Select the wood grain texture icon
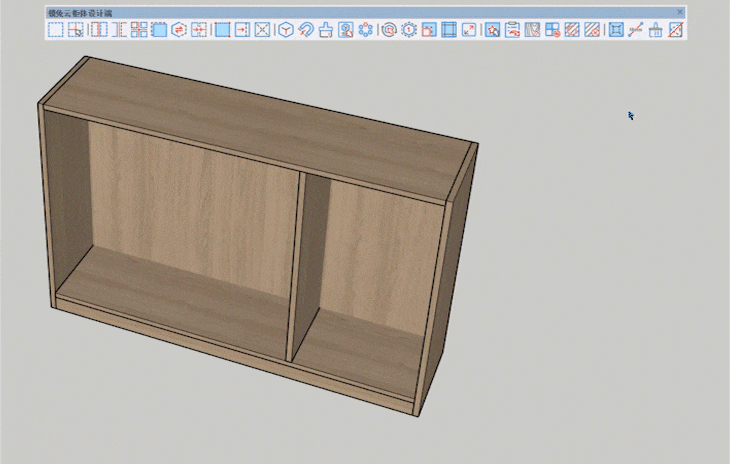Screen dimensions: 730x464 pos(532,30)
